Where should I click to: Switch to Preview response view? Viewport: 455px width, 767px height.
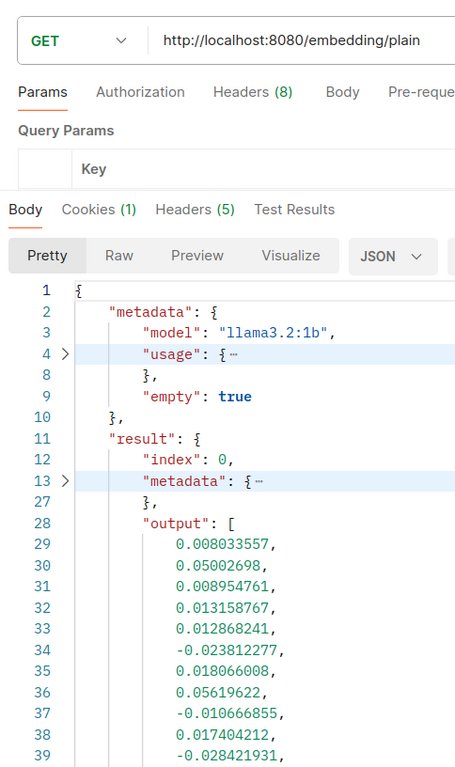[197, 255]
